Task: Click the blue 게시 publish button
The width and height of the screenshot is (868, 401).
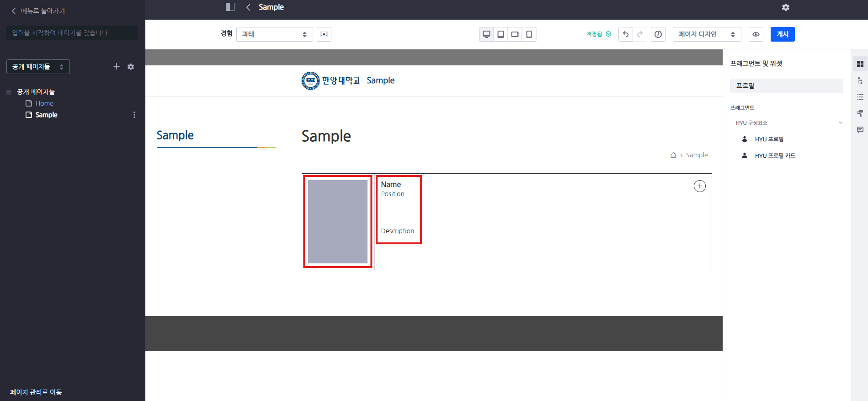Action: [x=782, y=34]
